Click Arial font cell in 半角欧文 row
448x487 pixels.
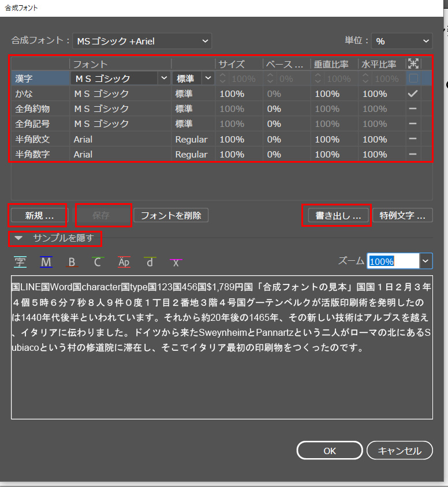pyautogui.click(x=83, y=140)
